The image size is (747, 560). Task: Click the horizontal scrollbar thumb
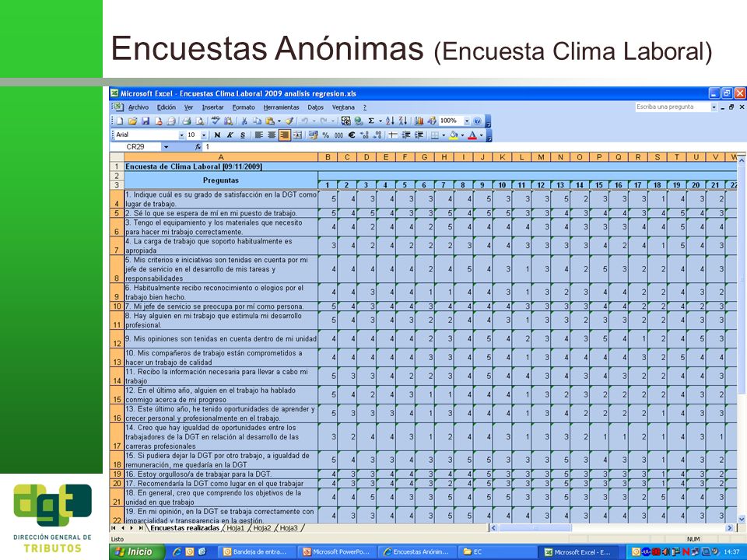click(535, 528)
